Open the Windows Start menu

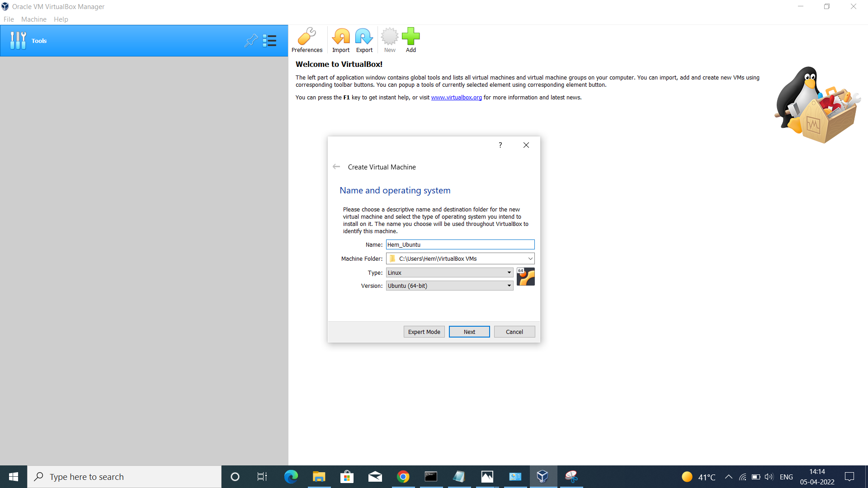14,477
